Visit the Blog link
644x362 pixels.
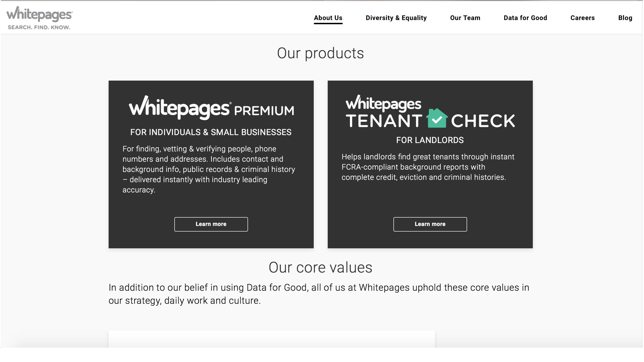[x=625, y=18]
